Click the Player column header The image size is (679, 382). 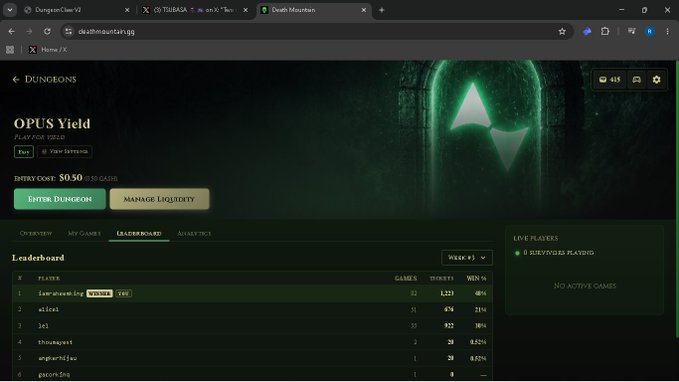tap(49, 278)
